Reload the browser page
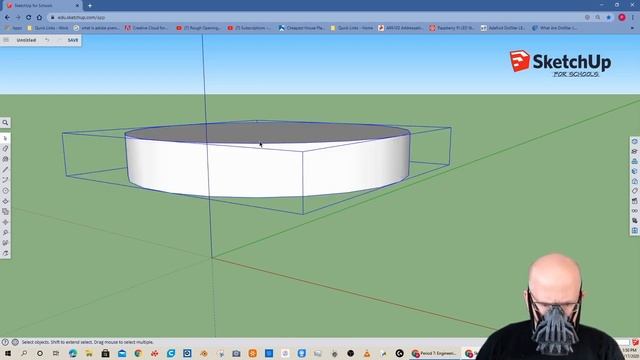 (29, 18)
